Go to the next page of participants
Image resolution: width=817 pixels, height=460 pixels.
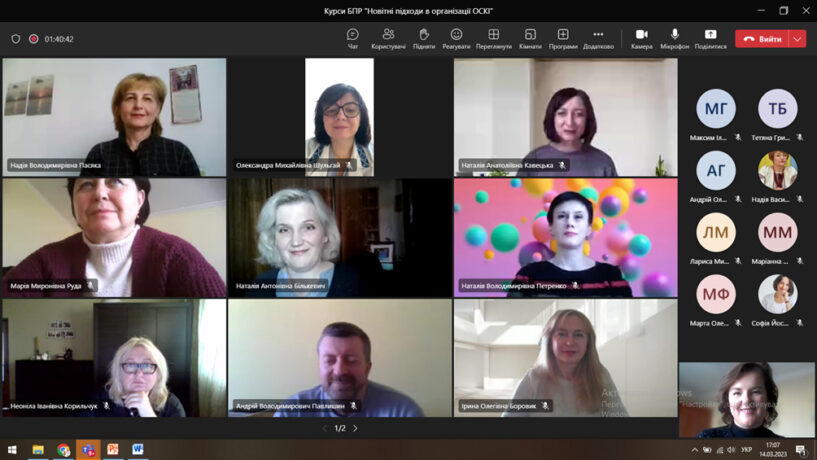(355, 428)
